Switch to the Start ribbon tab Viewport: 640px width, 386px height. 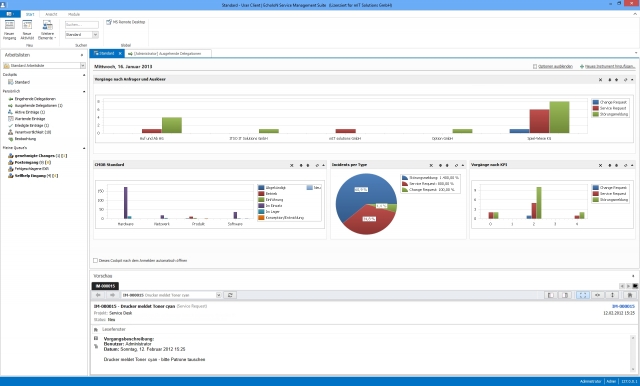30,14
